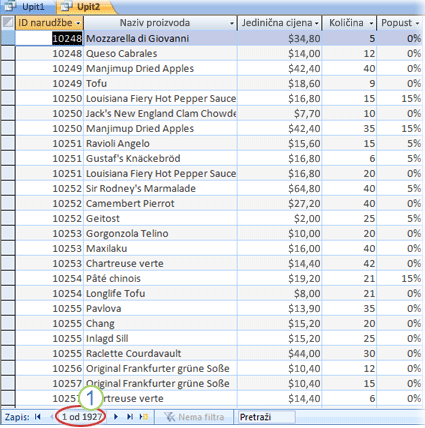Open Količina column dropdown arrow

[x=371, y=23]
